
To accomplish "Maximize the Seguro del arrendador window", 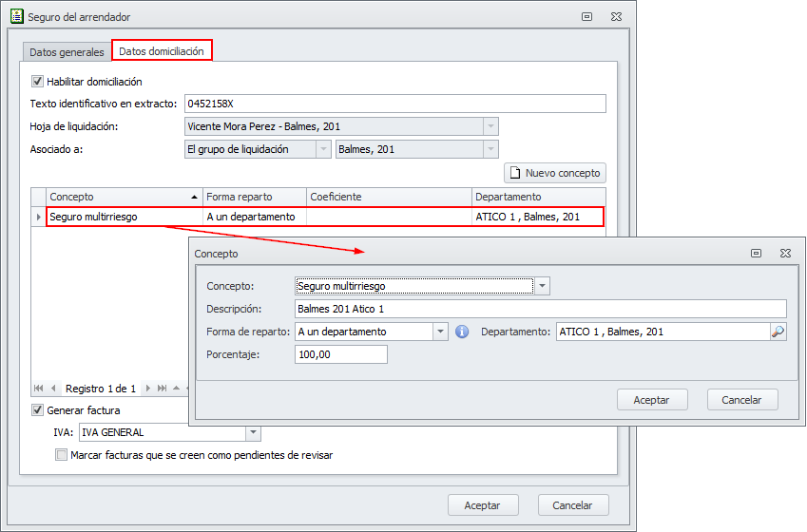I will click(x=586, y=16).
